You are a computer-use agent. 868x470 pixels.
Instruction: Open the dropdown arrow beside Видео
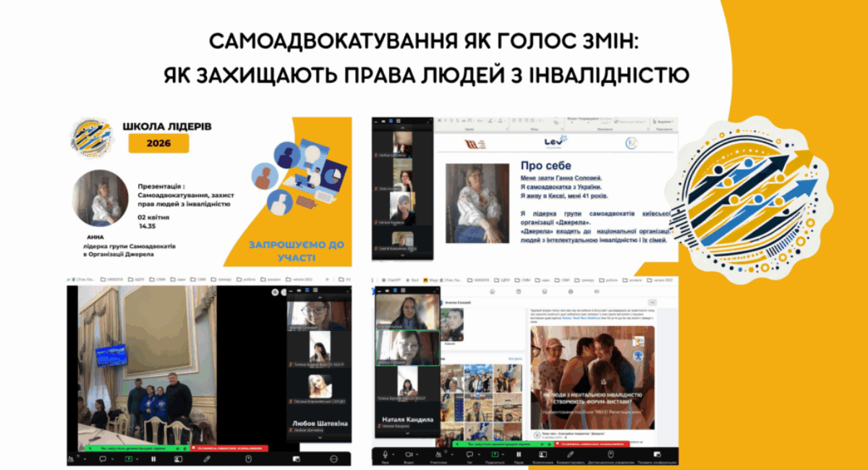click(x=417, y=453)
